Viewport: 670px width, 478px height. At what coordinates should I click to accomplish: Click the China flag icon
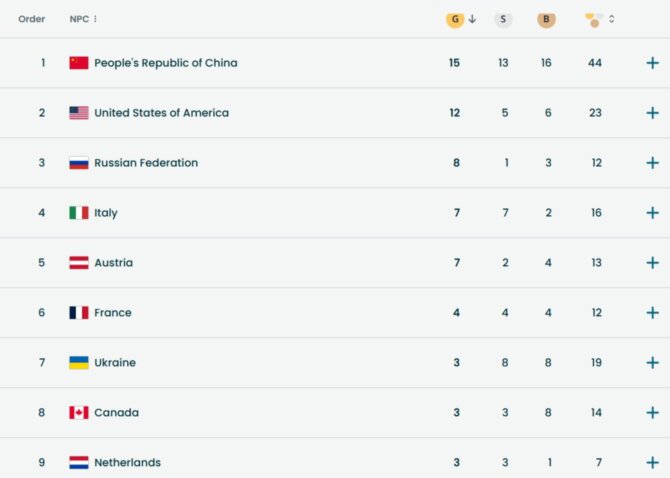[79, 63]
